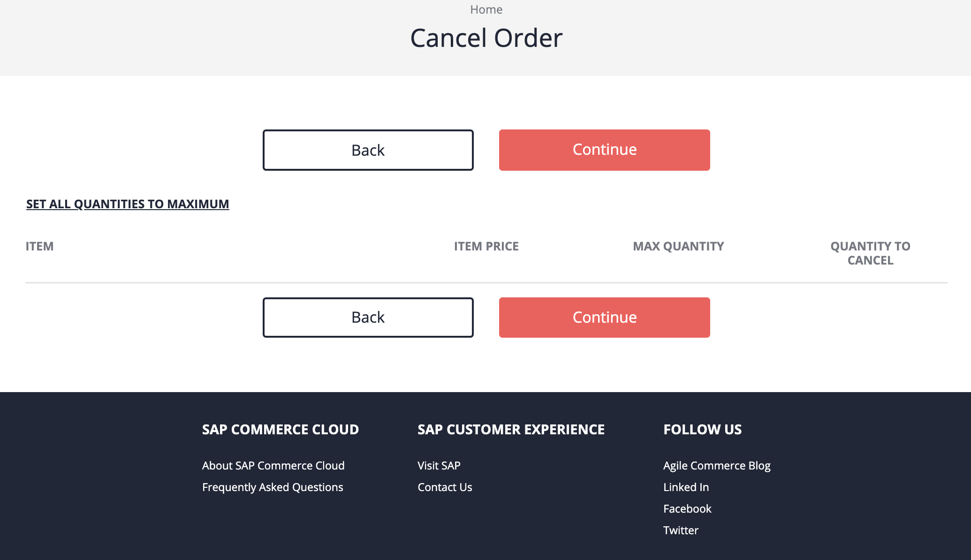Click Set All Quantities To Maximum
The height and width of the screenshot is (560, 971).
point(128,204)
